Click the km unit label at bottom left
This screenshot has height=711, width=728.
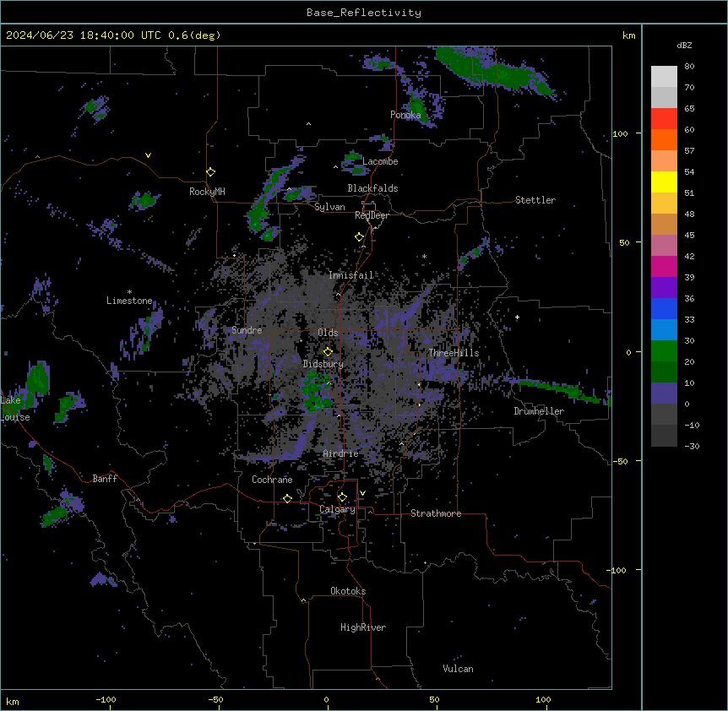tap(13, 702)
